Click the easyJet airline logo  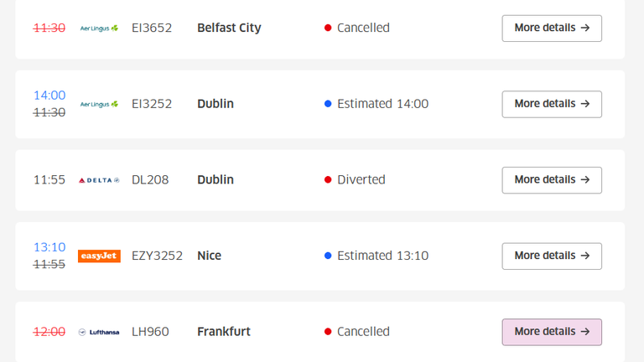coord(99,256)
